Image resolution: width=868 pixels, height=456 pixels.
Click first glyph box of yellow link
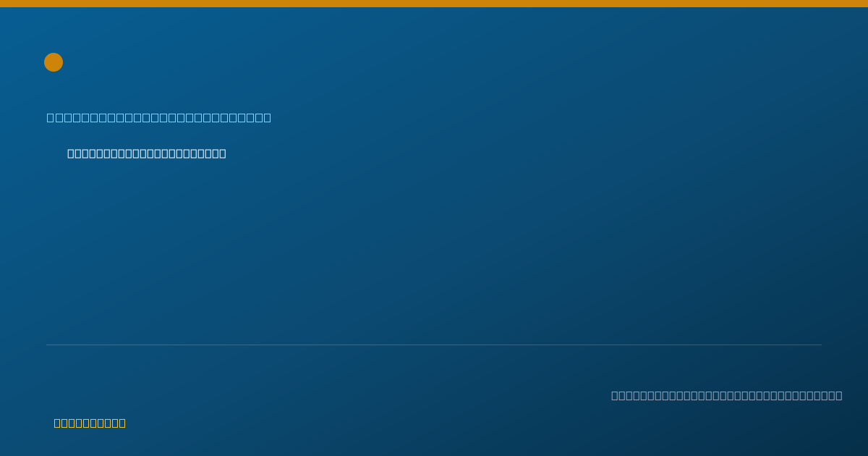click(x=57, y=423)
